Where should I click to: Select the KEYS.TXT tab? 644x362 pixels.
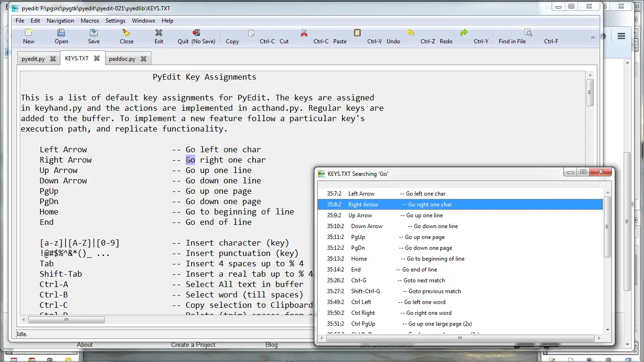77,58
